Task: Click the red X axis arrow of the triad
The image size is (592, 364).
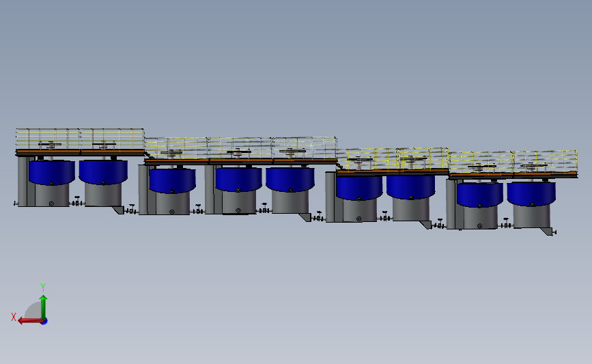Action: point(30,321)
